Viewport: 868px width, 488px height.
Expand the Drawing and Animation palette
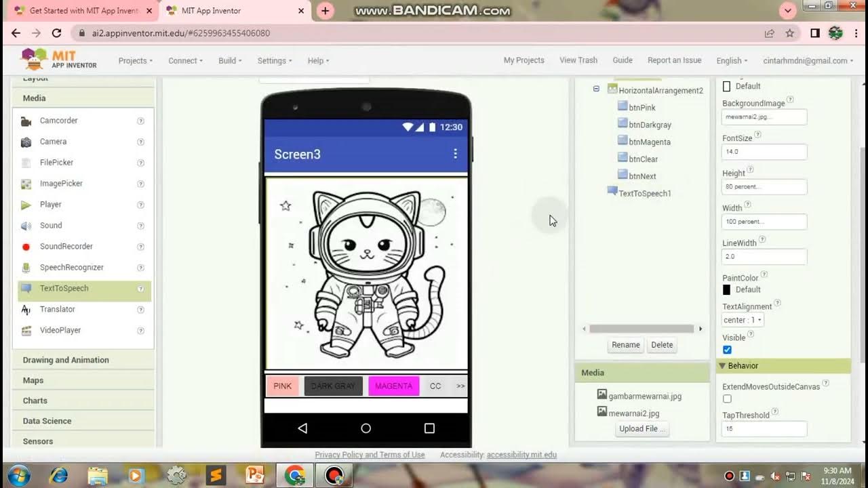pyautogui.click(x=83, y=360)
